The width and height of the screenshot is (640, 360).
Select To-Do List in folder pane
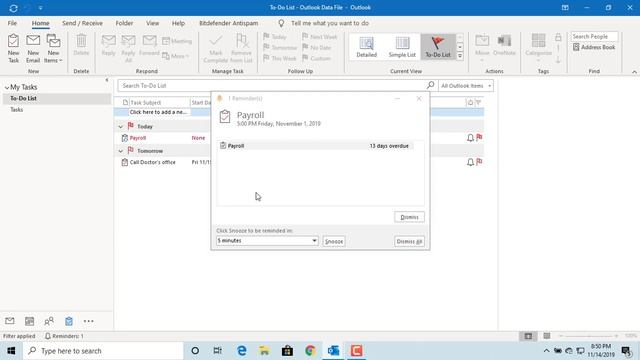pyautogui.click(x=57, y=98)
